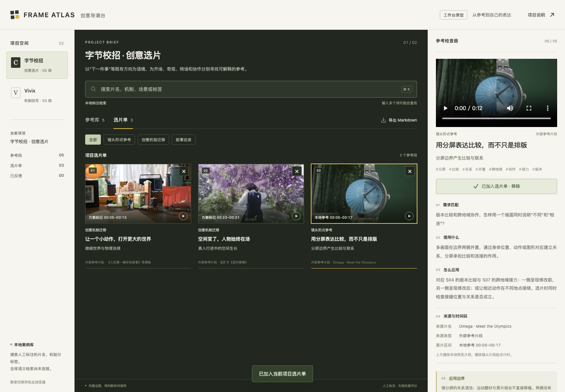Click the #协作 tag

[510, 169]
